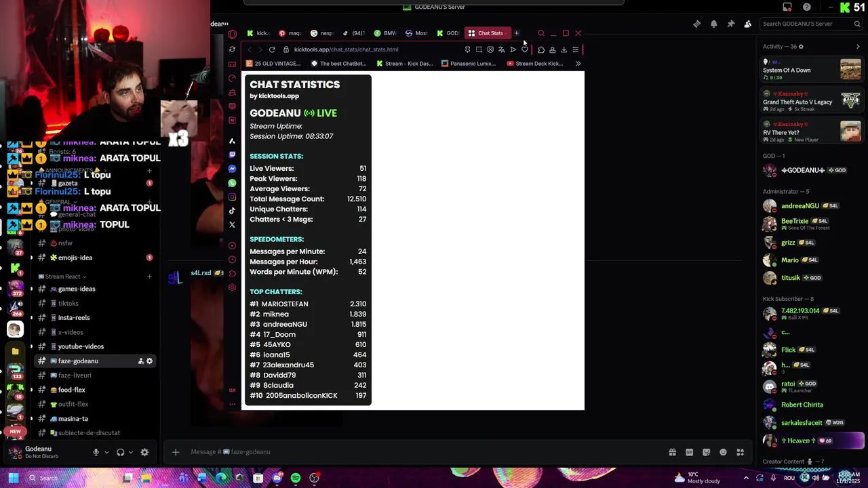Open the Opera sidebar history clock icon

[233, 260]
